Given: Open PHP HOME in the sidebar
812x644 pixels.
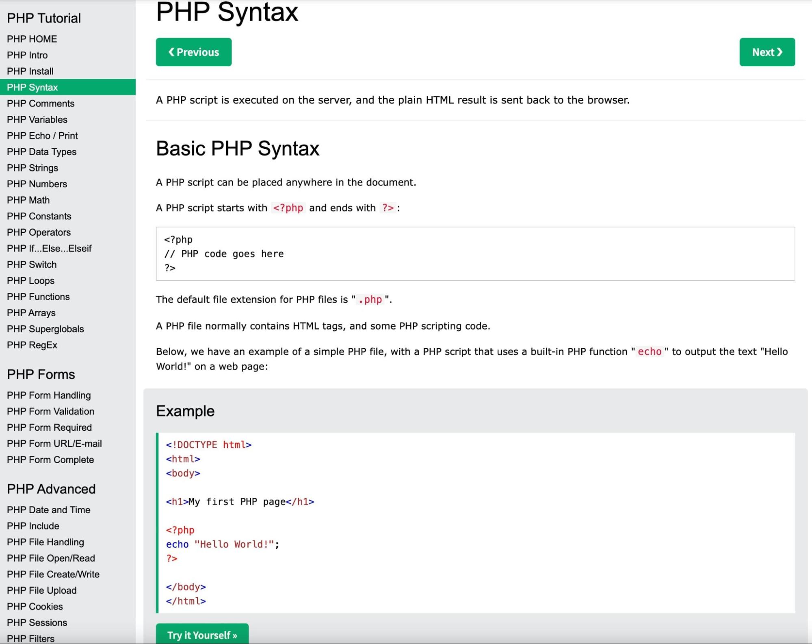Looking at the screenshot, I should 32,39.
